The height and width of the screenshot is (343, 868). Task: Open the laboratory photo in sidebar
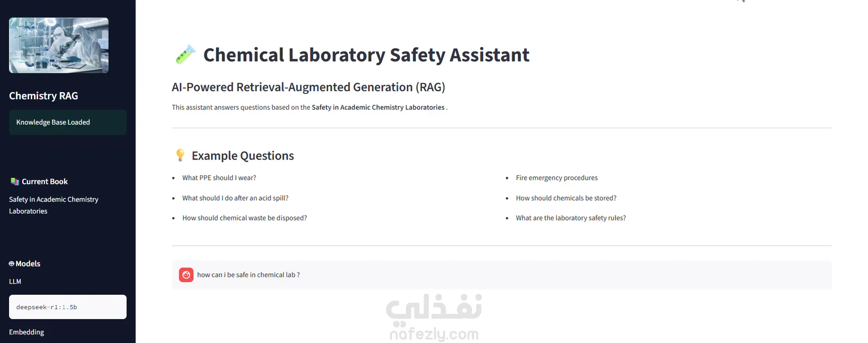(59, 45)
